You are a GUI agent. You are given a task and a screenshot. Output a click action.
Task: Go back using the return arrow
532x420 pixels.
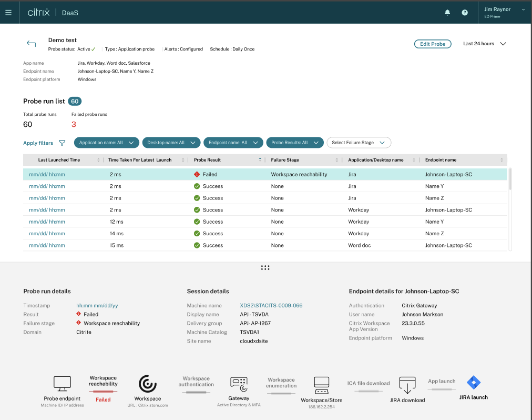coord(31,44)
